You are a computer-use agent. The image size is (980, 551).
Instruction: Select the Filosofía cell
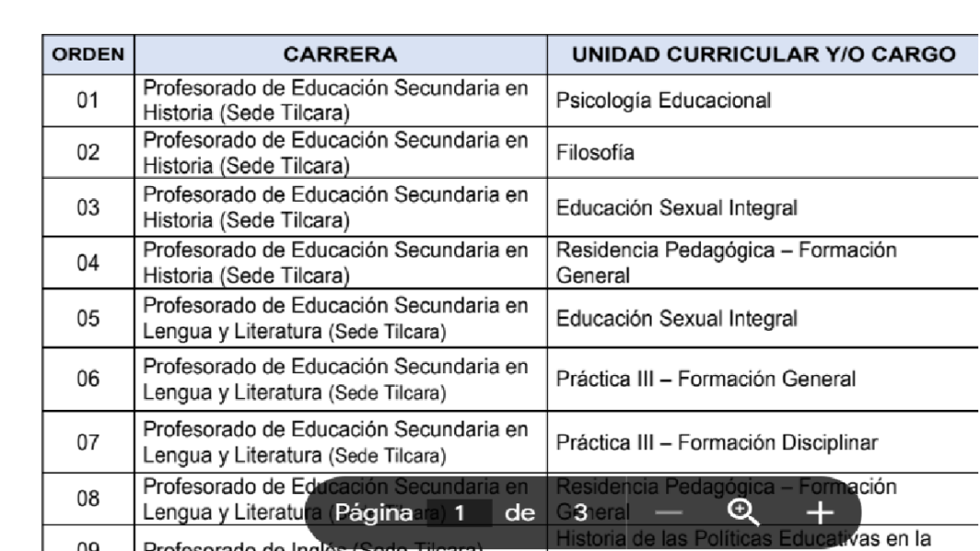pyautogui.click(x=763, y=152)
